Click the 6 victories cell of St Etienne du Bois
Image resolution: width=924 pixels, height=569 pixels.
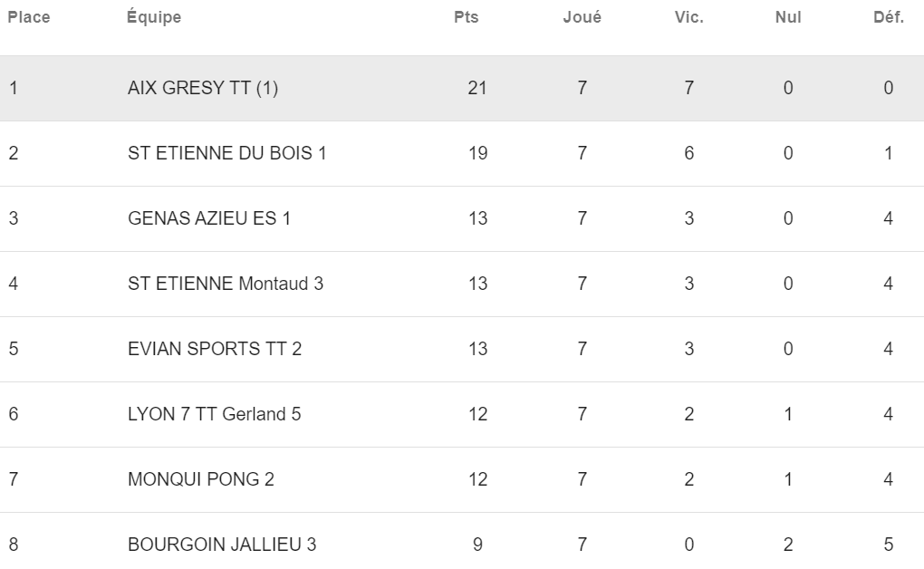tap(688, 153)
